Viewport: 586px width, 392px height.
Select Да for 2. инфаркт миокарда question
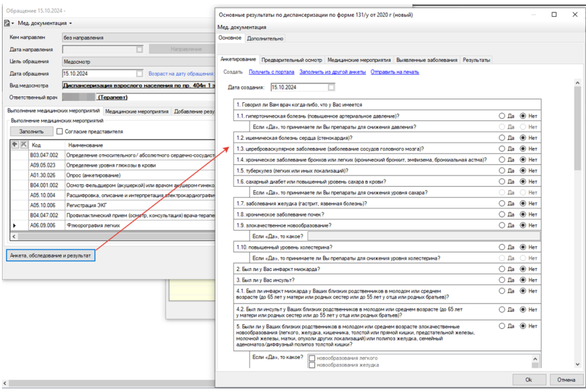coord(502,269)
